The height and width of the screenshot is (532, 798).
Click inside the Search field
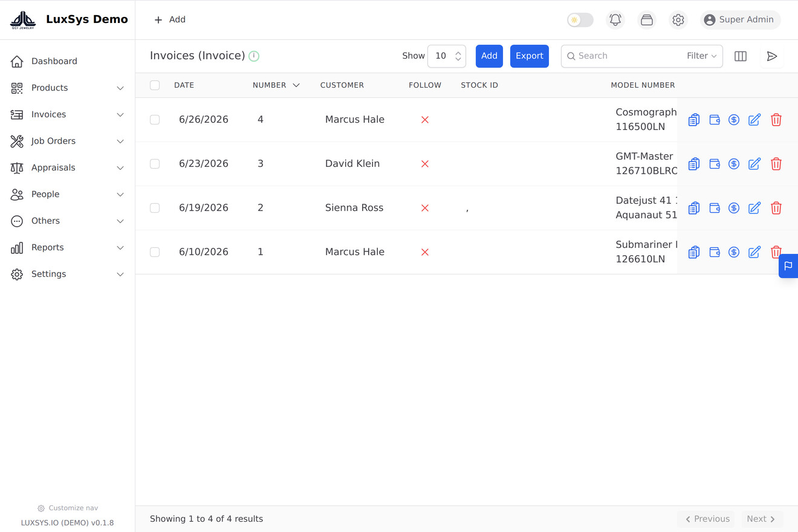pyautogui.click(x=628, y=56)
